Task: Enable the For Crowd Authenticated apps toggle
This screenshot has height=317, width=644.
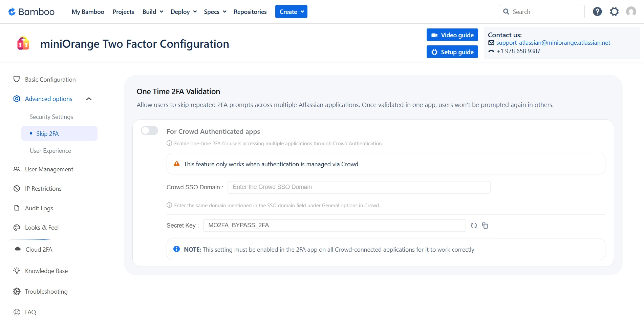Action: pyautogui.click(x=149, y=131)
